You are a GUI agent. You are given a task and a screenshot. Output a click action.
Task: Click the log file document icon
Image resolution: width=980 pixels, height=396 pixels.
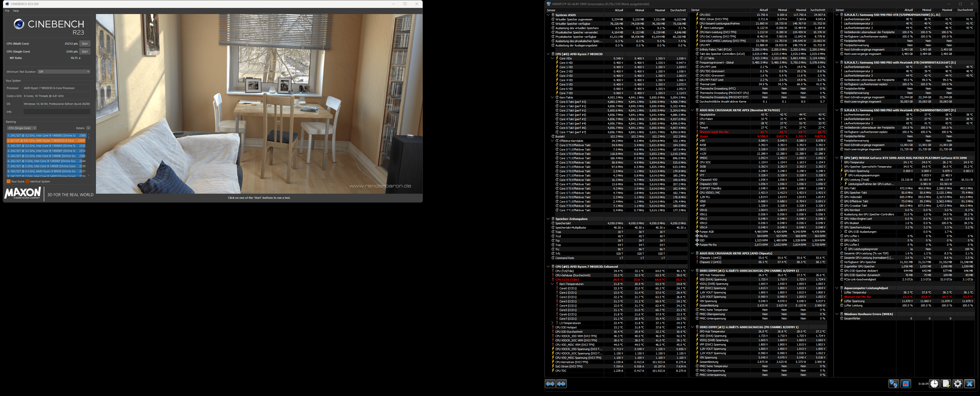click(946, 384)
